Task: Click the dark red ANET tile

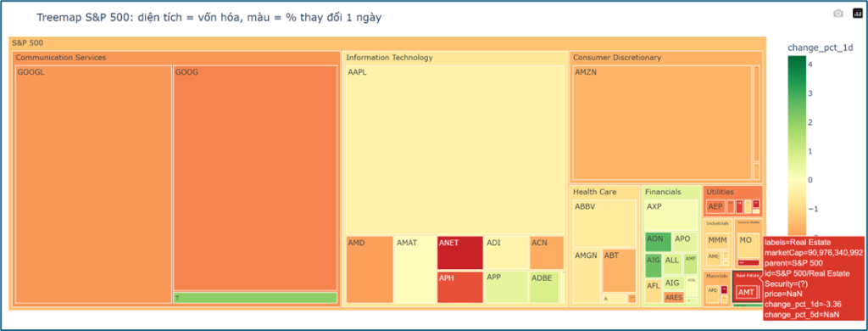Action: pos(459,252)
